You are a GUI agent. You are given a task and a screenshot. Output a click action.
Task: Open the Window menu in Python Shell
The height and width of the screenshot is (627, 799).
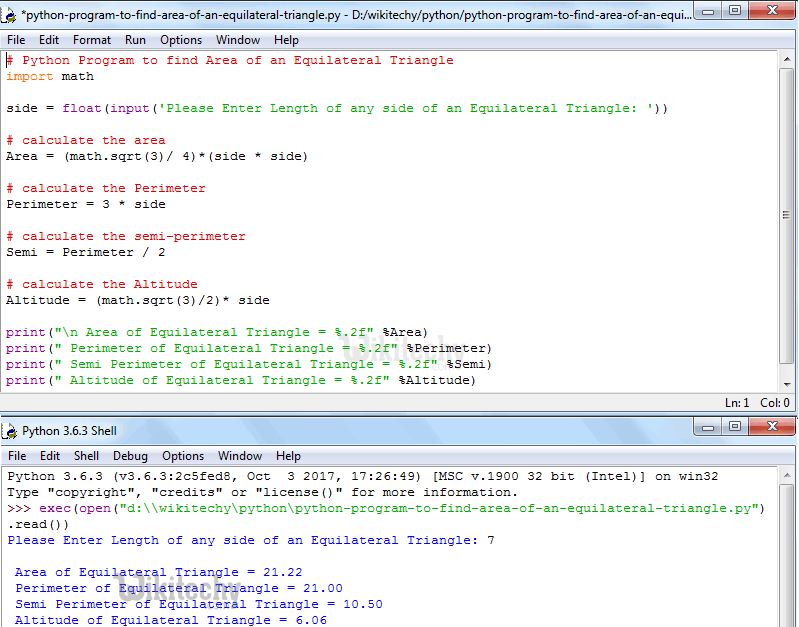click(x=240, y=456)
